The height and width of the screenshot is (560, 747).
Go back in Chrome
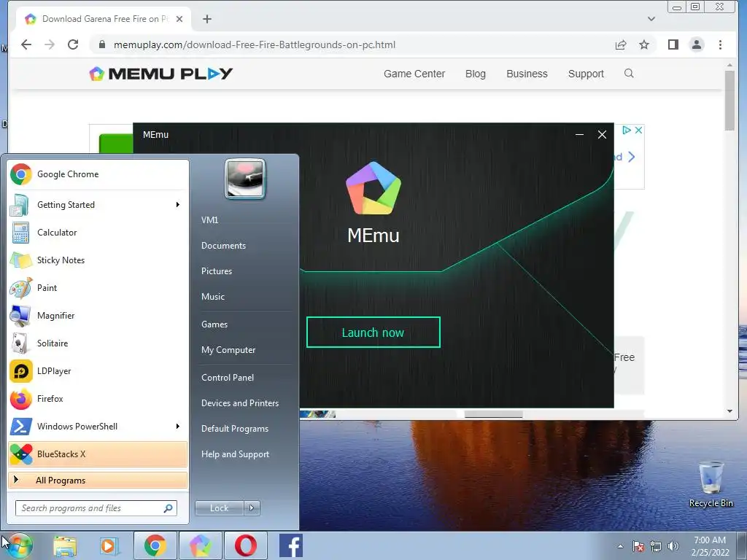(26, 44)
